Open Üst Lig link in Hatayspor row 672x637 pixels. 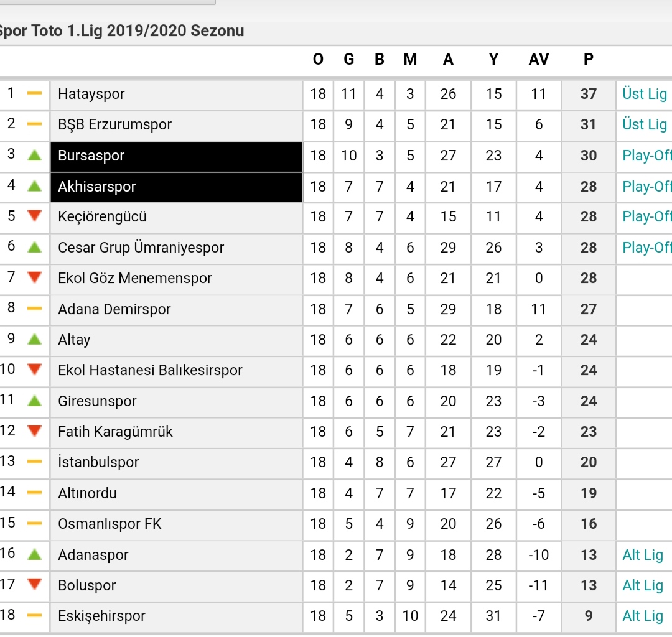pyautogui.click(x=644, y=94)
